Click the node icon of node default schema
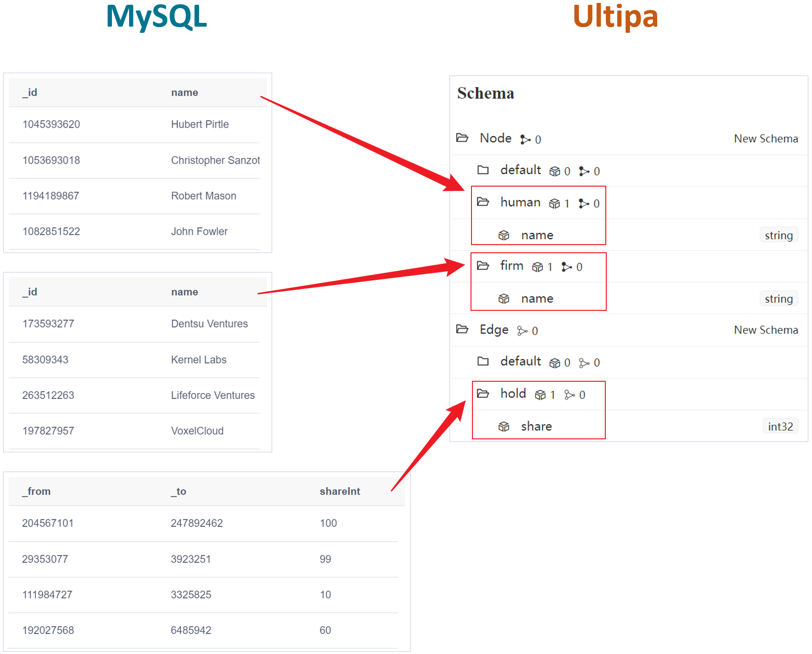The width and height of the screenshot is (812, 654). pos(584,171)
